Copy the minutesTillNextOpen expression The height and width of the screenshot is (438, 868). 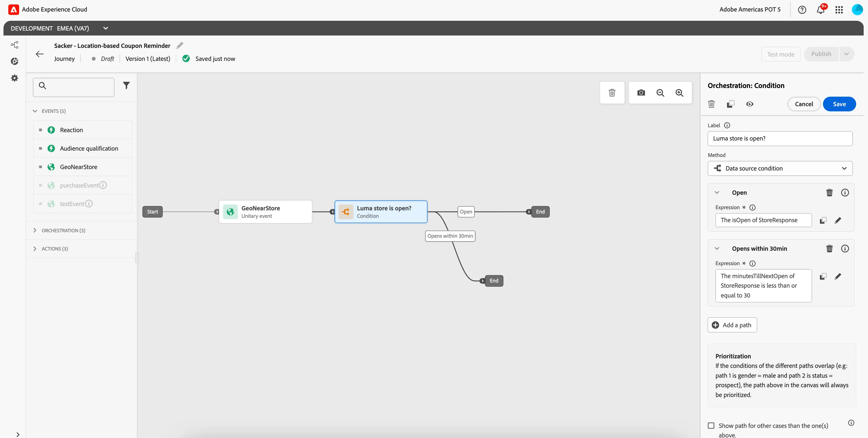point(823,276)
